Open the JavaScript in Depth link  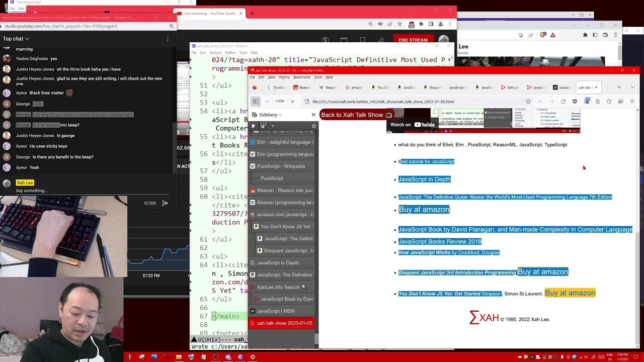pyautogui.click(x=424, y=179)
